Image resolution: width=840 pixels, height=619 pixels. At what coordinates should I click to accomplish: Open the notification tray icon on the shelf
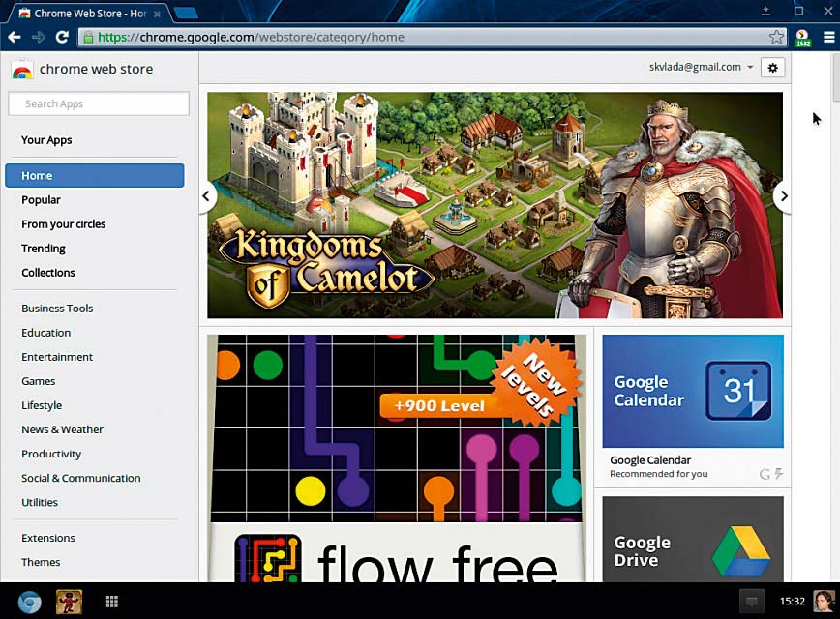point(752,602)
